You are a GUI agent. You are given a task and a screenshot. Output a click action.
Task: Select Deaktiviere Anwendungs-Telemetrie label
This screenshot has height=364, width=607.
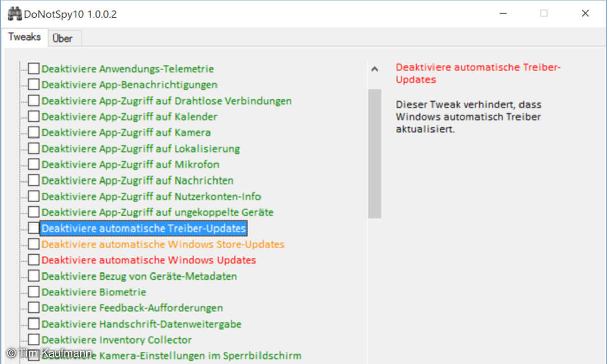point(128,69)
